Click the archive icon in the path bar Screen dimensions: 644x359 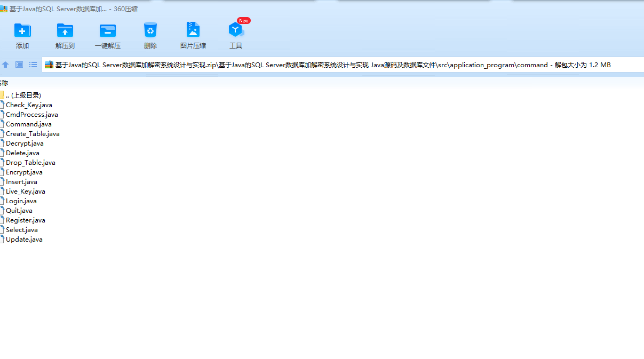(x=49, y=65)
